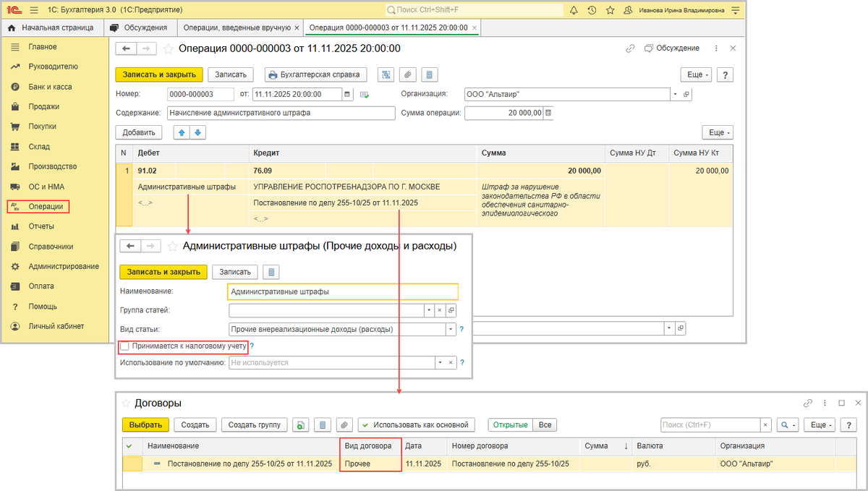Image resolution: width=868 pixels, height=491 pixels.
Task: Open green document icon in Договоры toolbar
Action: tap(302, 425)
